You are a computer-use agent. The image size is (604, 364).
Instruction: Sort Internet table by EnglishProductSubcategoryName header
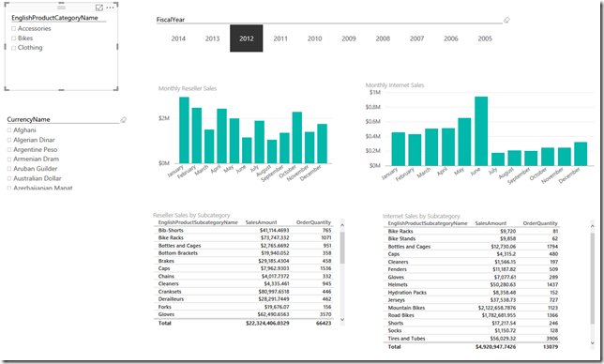point(428,223)
